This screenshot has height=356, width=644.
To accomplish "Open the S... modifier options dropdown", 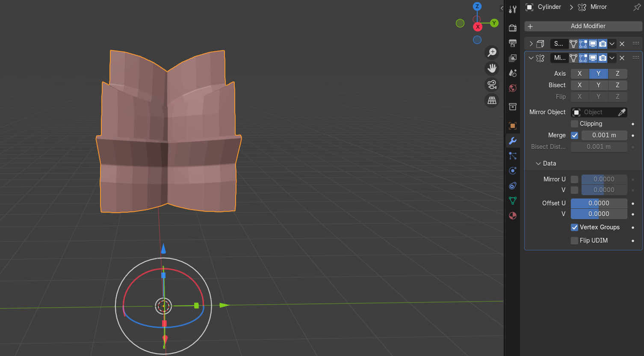I will point(612,44).
